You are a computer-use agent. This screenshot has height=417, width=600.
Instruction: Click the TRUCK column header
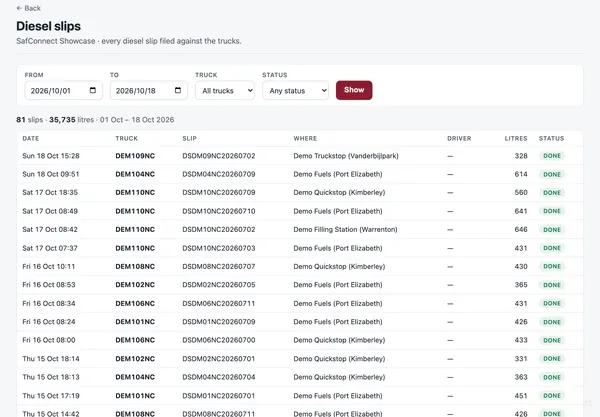(127, 138)
